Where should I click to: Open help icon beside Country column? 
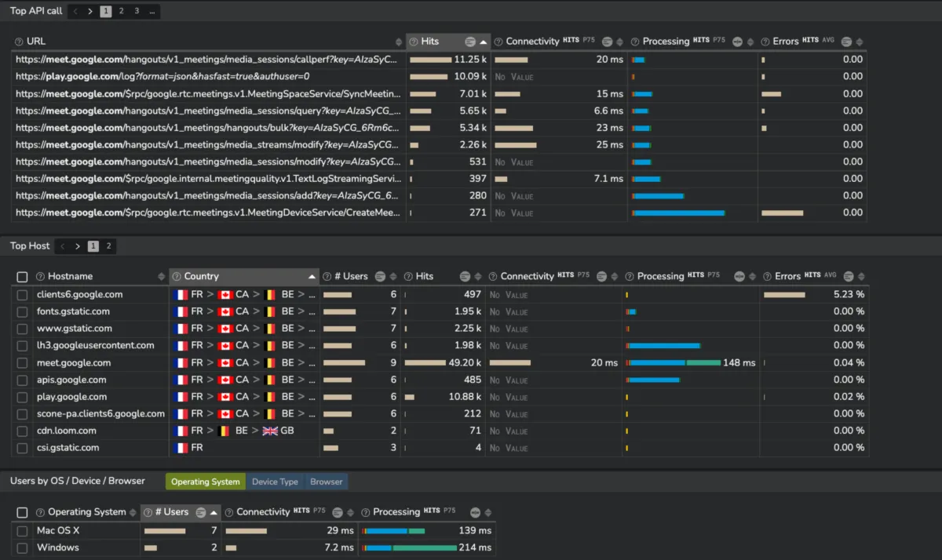177,277
